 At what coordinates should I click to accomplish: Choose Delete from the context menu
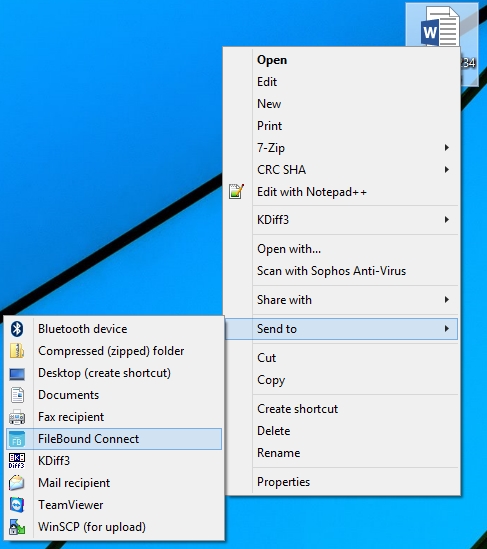click(x=342, y=431)
